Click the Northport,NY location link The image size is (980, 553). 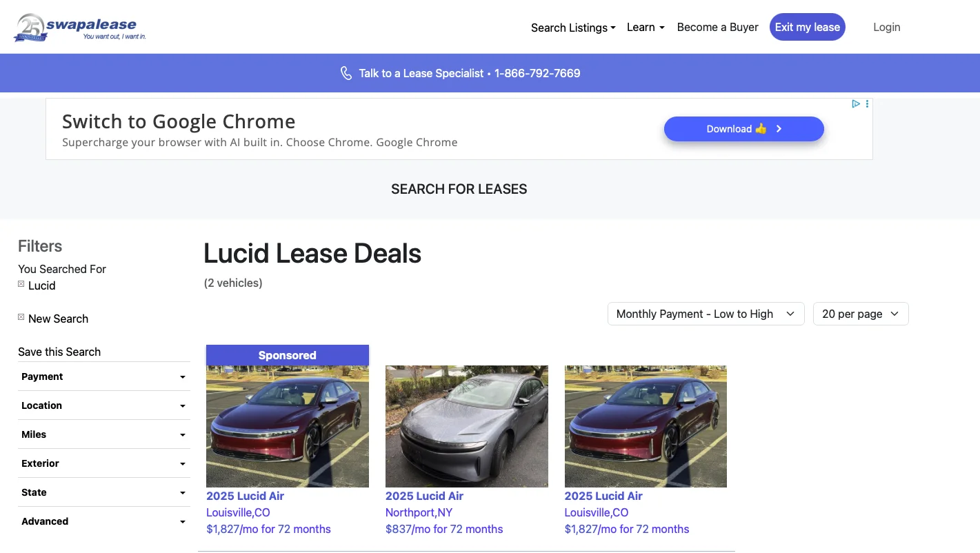tap(419, 512)
